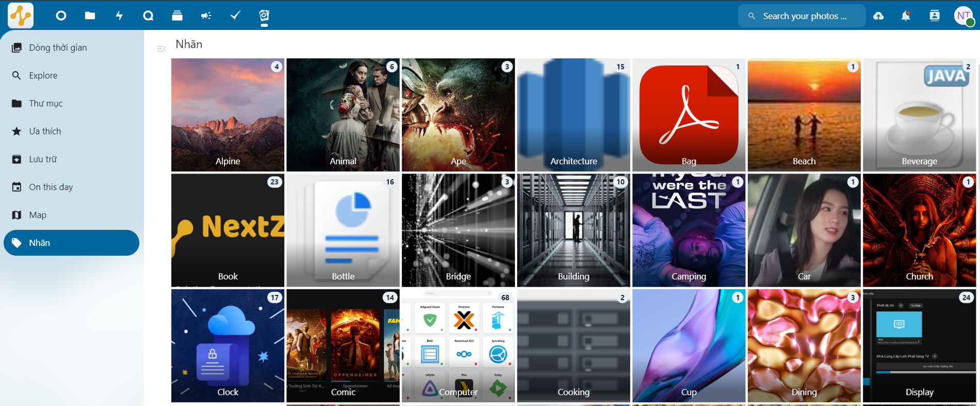Click the calendar icon beside On this day

(x=17, y=187)
